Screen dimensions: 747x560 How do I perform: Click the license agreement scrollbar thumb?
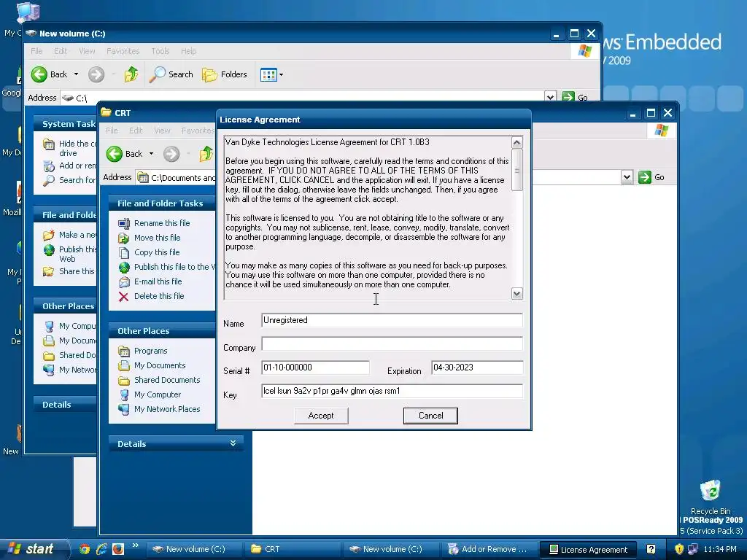point(517,169)
